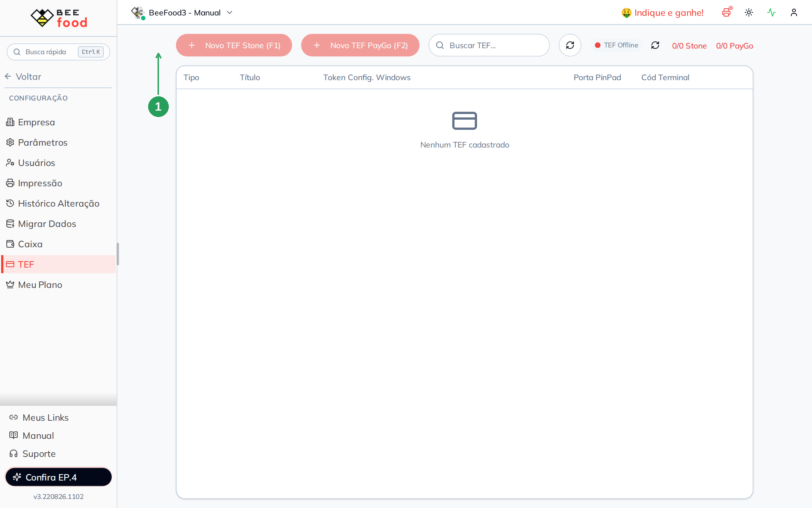Screen dimensions: 812x508
Task: Click the 0/0 Stone counter
Action: point(689,46)
